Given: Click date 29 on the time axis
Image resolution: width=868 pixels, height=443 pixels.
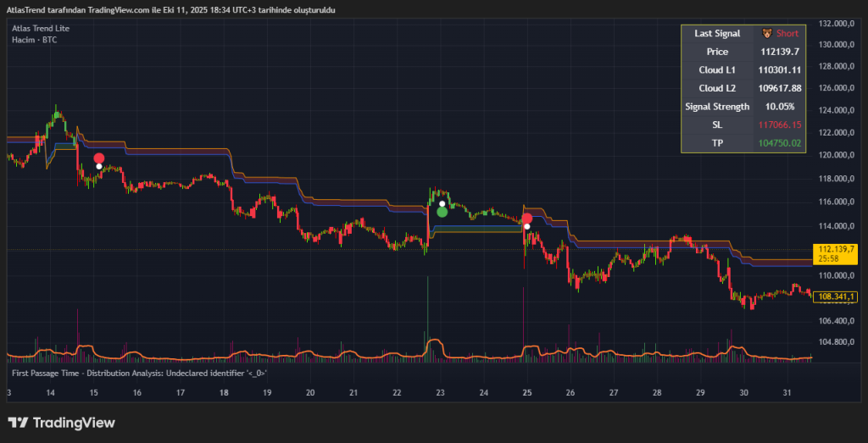Looking at the screenshot, I should point(700,393).
